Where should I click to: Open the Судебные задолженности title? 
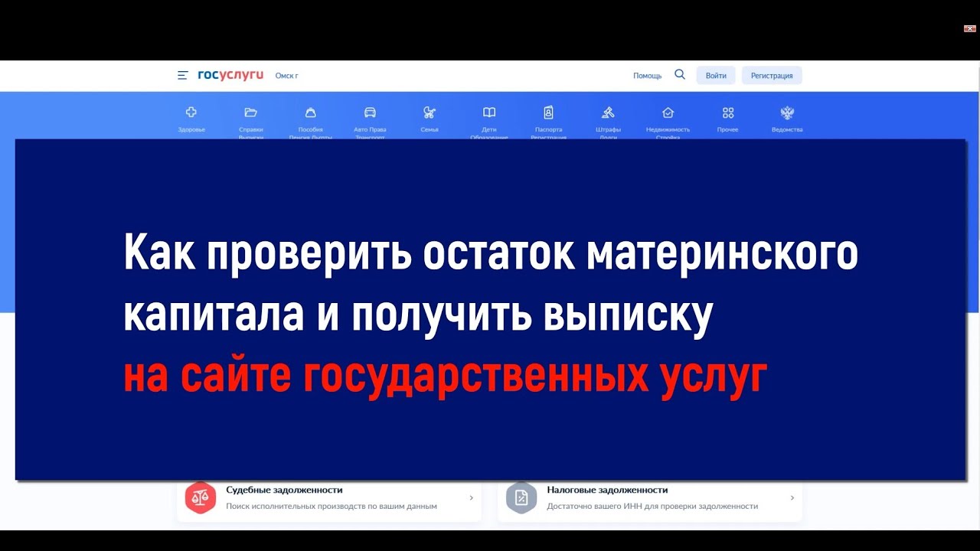coord(284,490)
